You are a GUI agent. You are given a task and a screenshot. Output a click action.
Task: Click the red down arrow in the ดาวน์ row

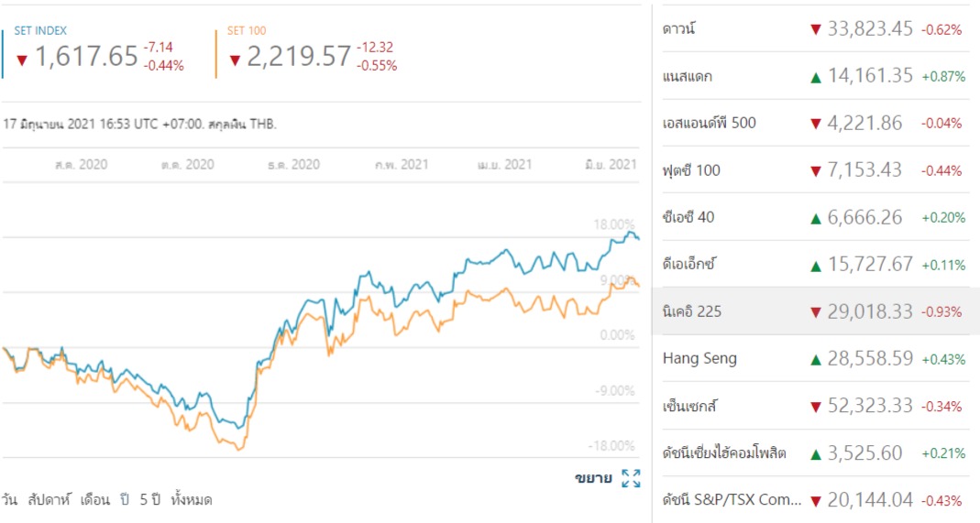coord(815,29)
